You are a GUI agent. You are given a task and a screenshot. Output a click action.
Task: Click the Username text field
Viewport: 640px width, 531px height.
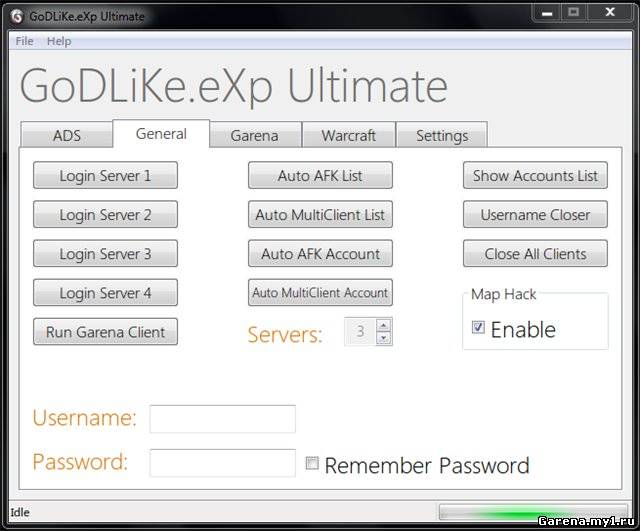222,419
